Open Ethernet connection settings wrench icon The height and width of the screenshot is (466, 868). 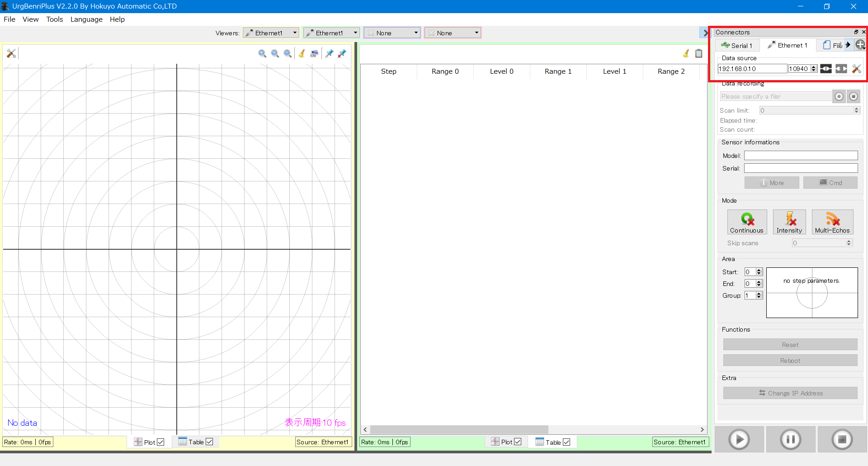click(857, 69)
